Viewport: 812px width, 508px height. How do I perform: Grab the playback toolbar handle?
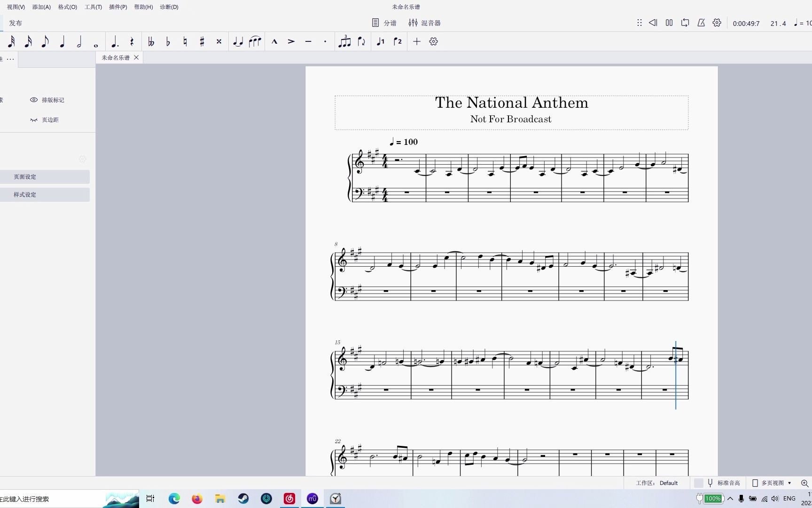coord(640,23)
